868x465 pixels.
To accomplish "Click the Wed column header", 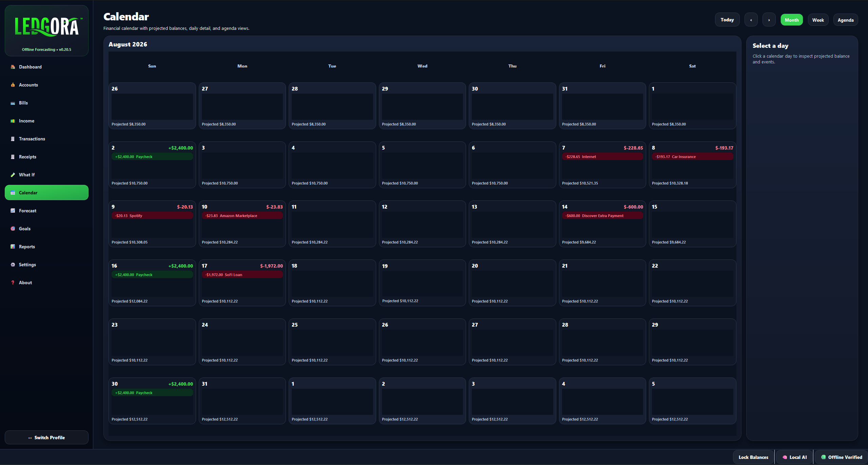I will (422, 66).
